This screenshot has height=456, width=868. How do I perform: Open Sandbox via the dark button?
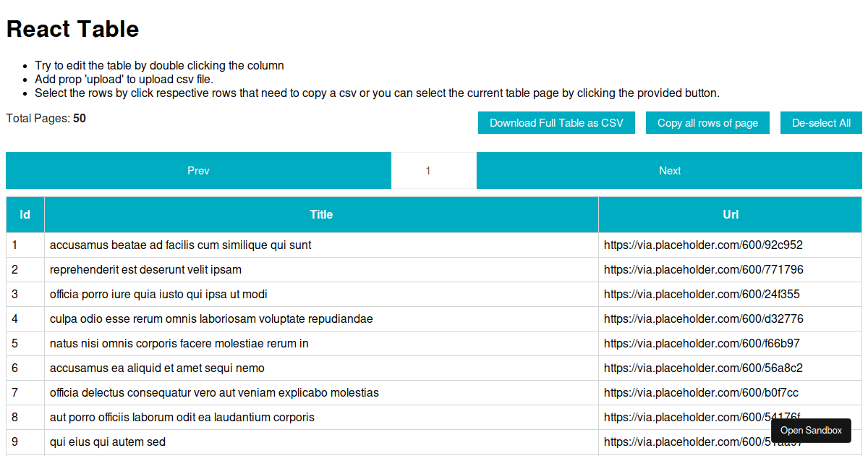[811, 431]
